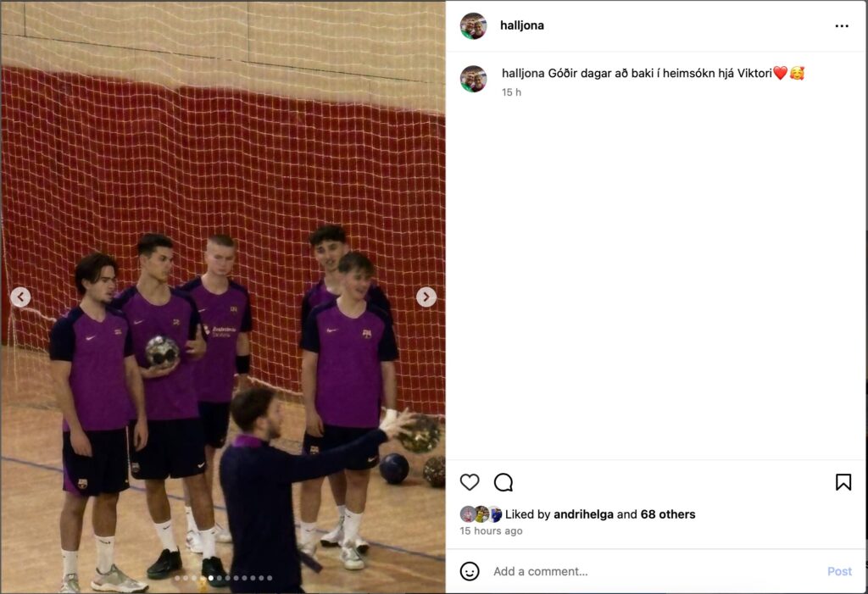The image size is (868, 594).
Task: Click halljona profile picture in header
Action: click(x=473, y=26)
